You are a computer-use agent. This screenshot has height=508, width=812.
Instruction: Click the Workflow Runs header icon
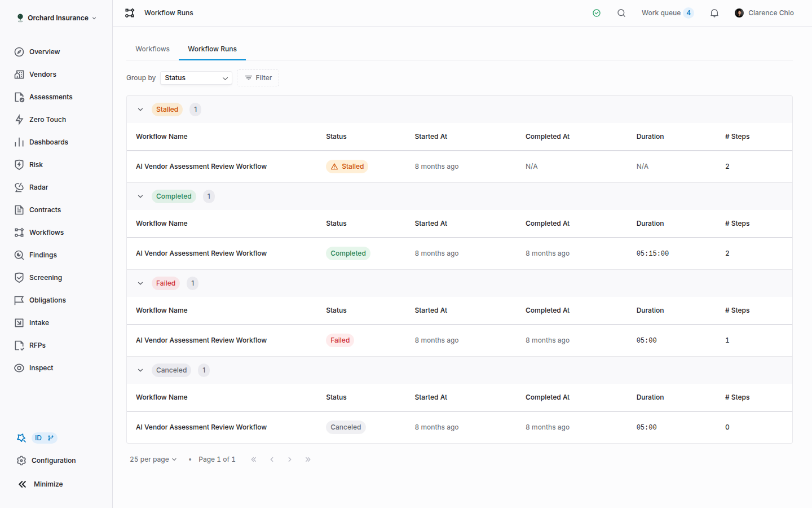tap(130, 13)
